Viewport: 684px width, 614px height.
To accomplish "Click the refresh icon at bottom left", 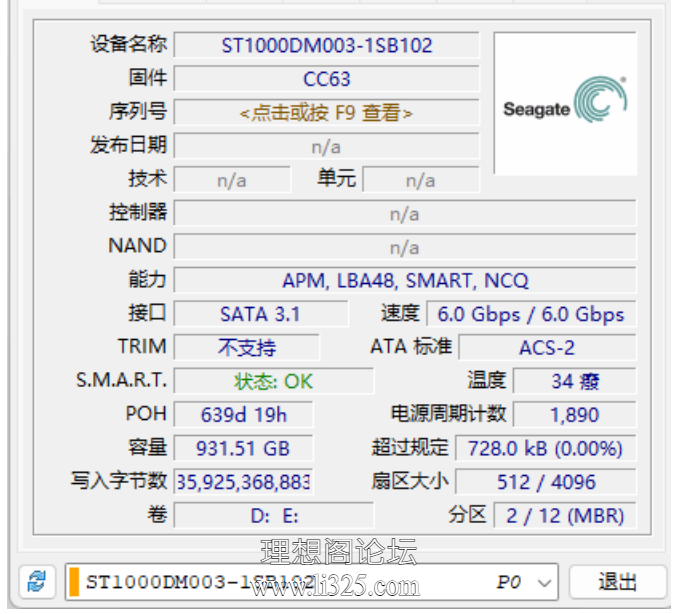I will (x=37, y=581).
